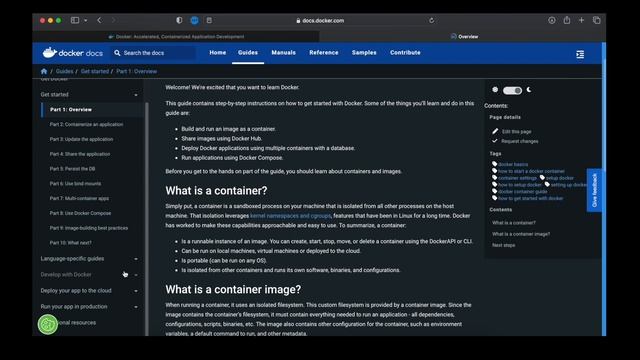Open Safari downloads icon
Screen dimensions: 640x360
pos(552,20)
